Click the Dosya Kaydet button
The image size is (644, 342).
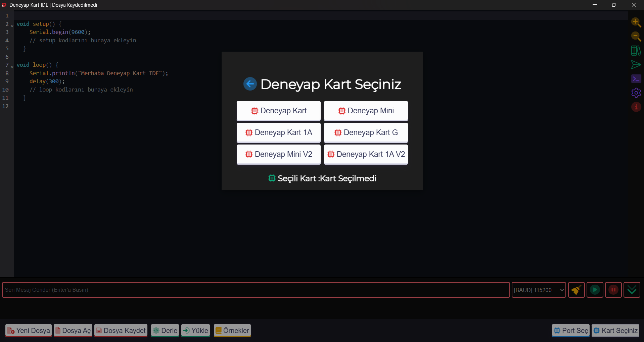click(x=121, y=331)
